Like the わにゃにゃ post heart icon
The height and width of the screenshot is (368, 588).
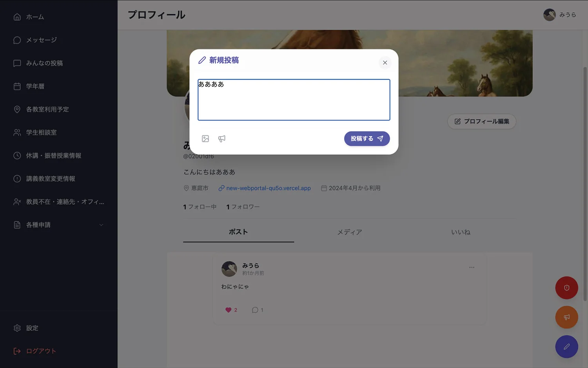(x=229, y=310)
